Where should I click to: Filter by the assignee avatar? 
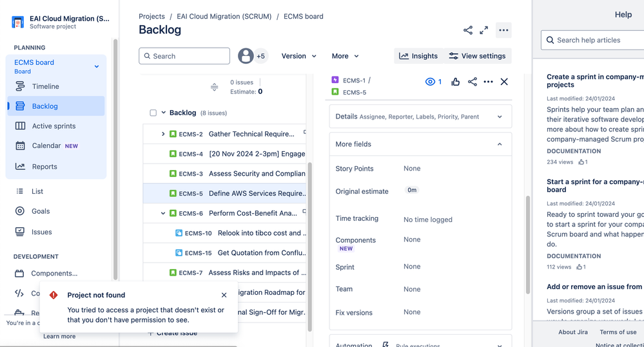point(246,56)
